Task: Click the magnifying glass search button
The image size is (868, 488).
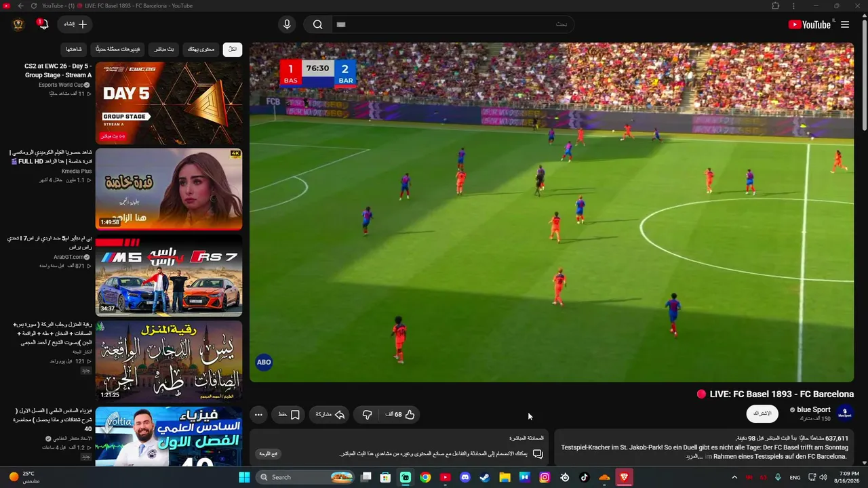Action: coord(317,24)
